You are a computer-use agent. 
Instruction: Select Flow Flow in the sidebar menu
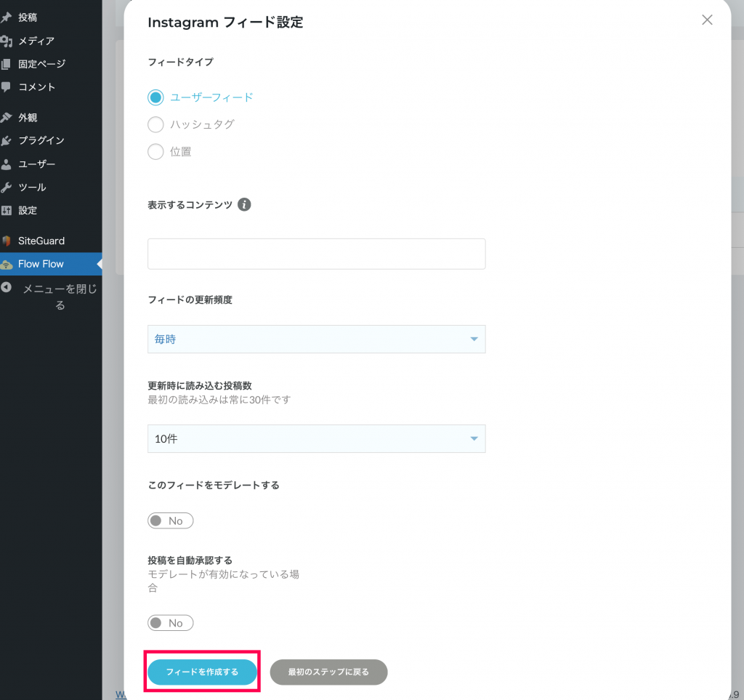click(x=51, y=265)
